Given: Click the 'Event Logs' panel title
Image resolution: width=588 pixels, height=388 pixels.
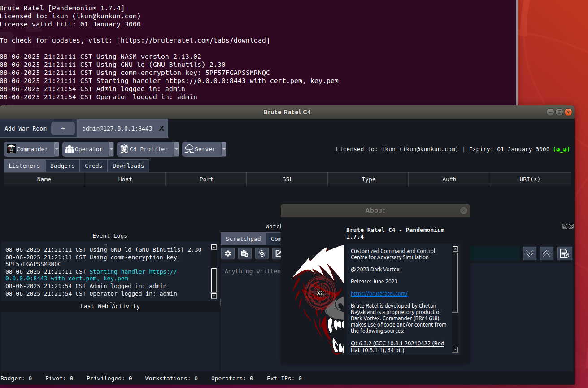Looking at the screenshot, I should coord(110,236).
